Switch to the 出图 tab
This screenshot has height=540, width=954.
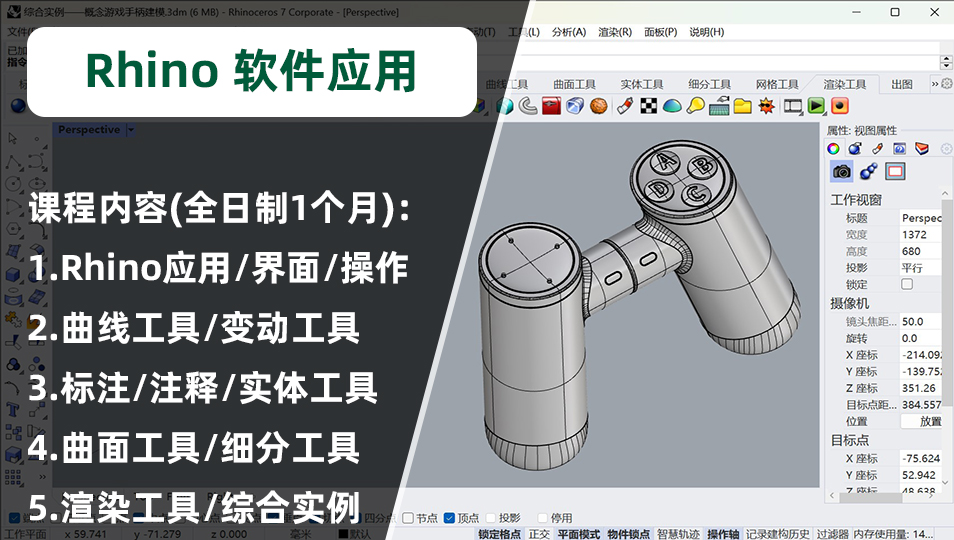[902, 84]
